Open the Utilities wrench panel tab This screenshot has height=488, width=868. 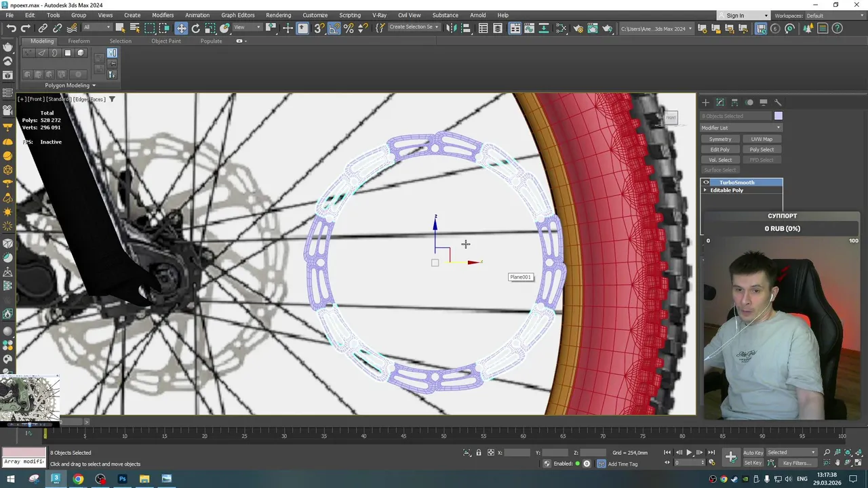778,102
